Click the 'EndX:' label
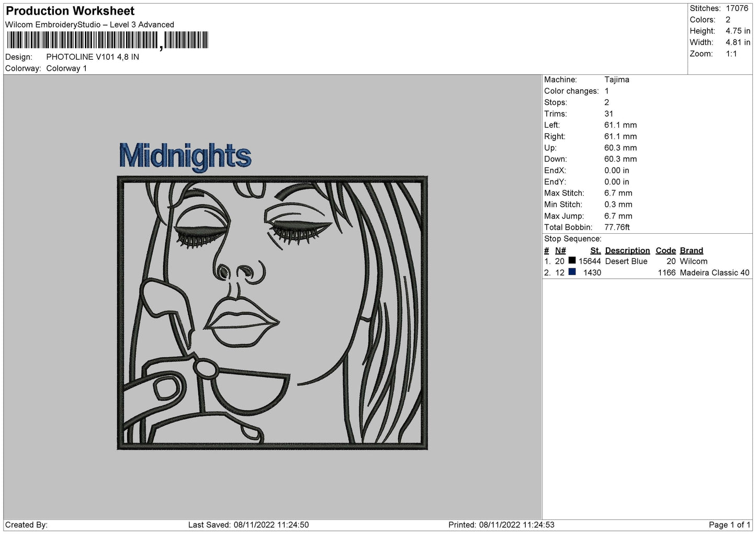This screenshot has width=756, height=534. [555, 171]
